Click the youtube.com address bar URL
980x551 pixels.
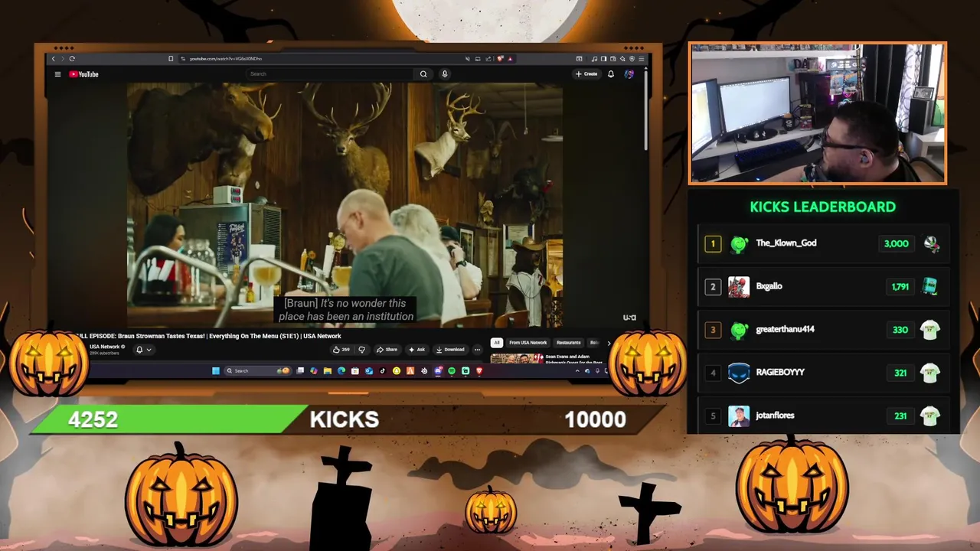[226, 59]
